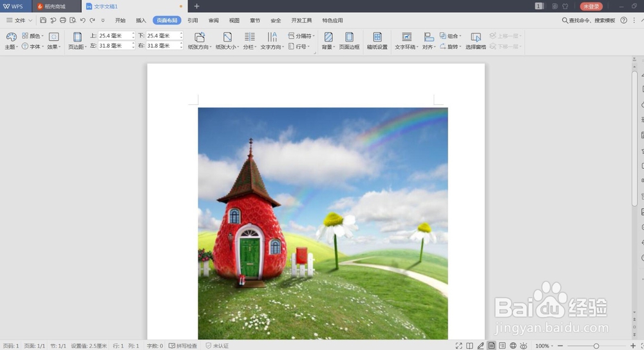This screenshot has width=644, height=350.
Task: Switch to the 引用 References tab
Action: pyautogui.click(x=193, y=20)
